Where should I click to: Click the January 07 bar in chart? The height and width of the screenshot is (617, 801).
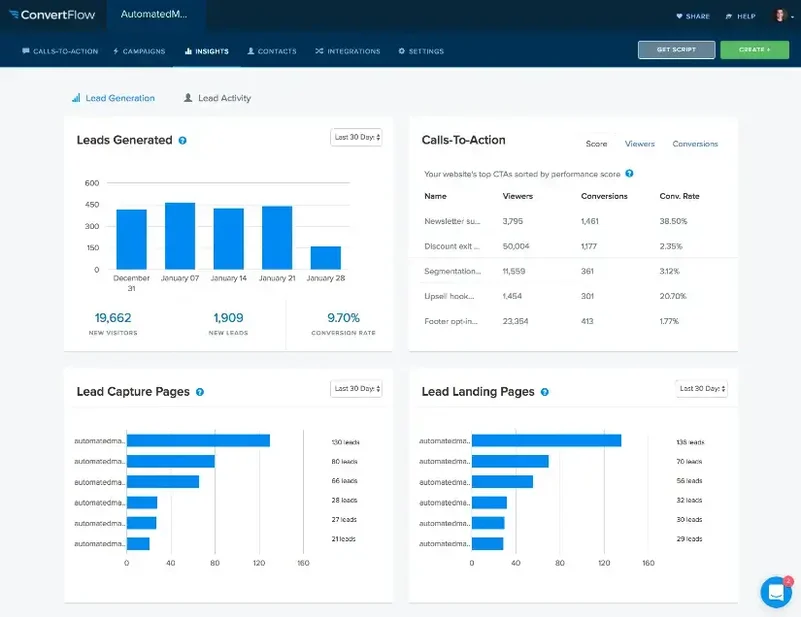(180, 235)
